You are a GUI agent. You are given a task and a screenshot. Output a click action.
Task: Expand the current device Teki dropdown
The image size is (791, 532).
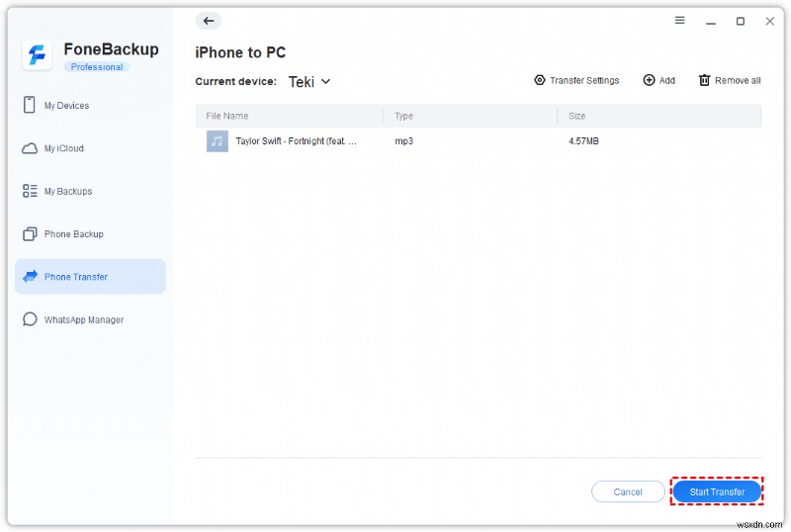309,82
